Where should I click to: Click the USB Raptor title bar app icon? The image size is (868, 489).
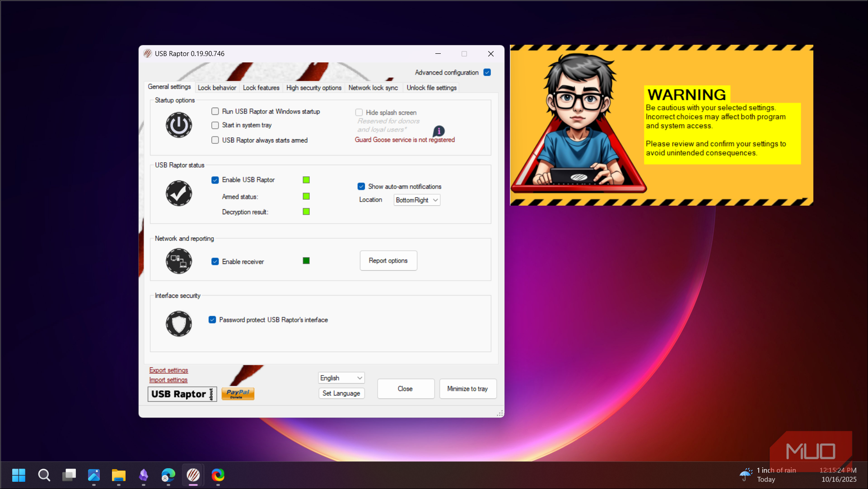[x=148, y=53]
